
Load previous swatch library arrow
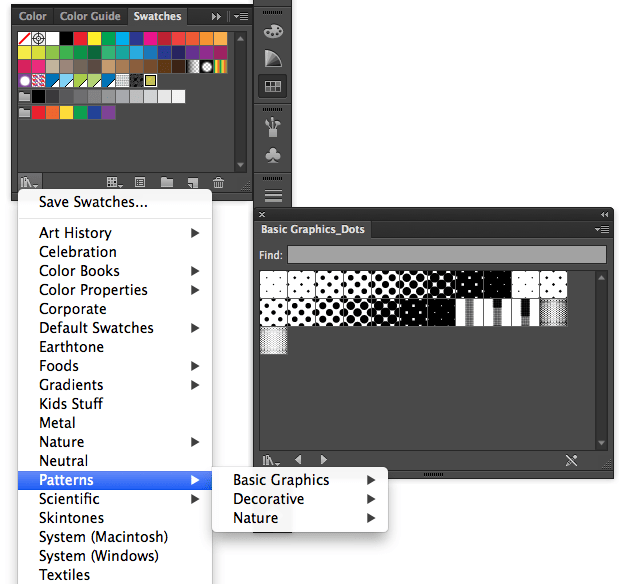tap(298, 459)
